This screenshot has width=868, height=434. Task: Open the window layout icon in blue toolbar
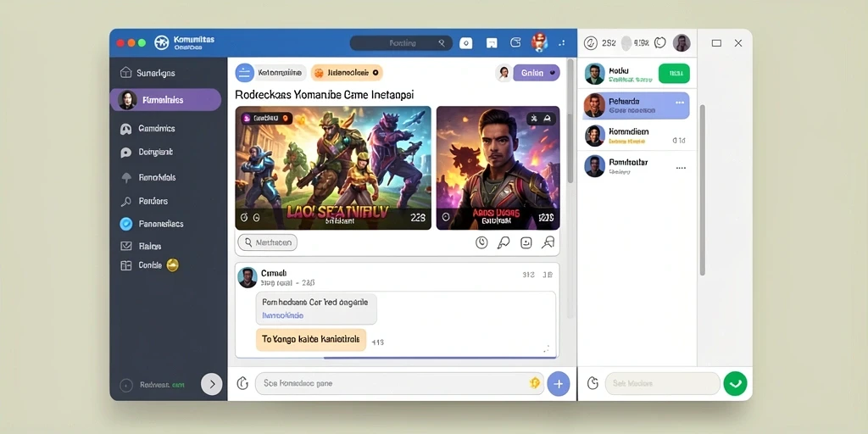point(491,43)
